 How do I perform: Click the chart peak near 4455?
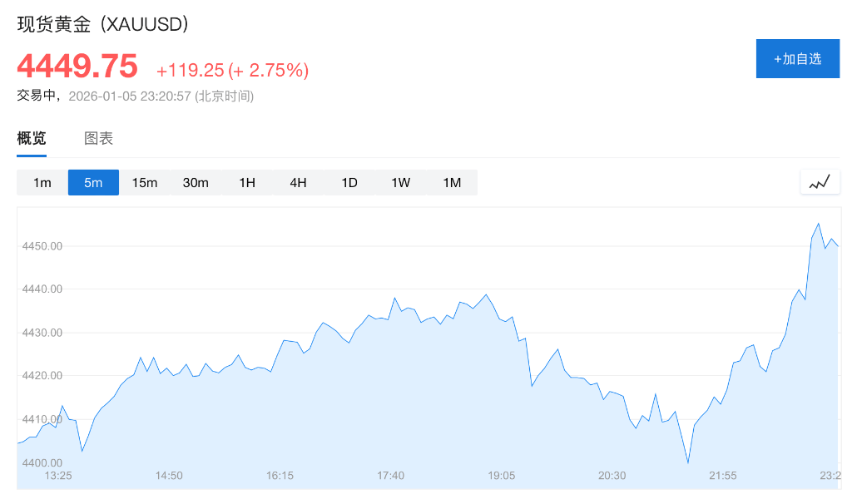pos(819,224)
